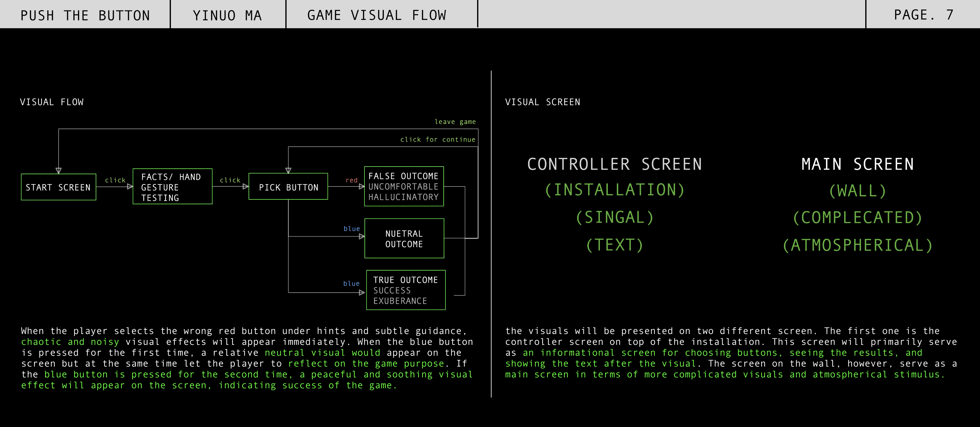Select the GAME VISUAL FLOW header tab
The height and width of the screenshot is (427, 980).
click(x=377, y=15)
